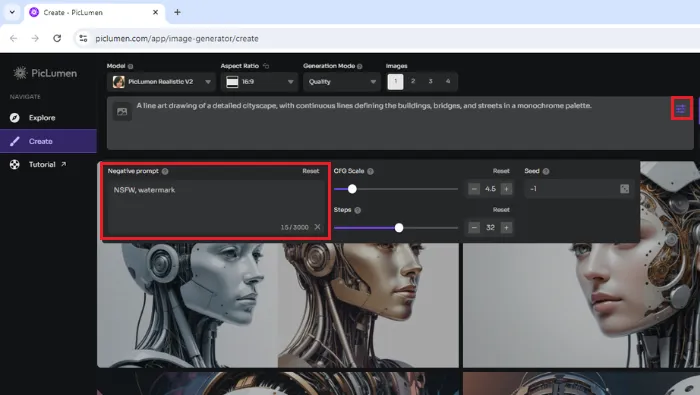The image size is (700, 395).
Task: Increase Steps with plus button
Action: [x=506, y=228]
